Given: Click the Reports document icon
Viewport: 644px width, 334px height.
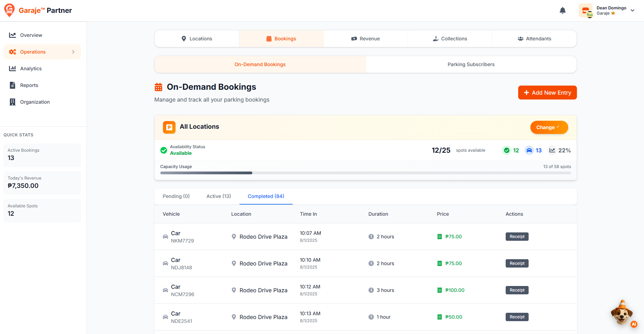Looking at the screenshot, I should (x=13, y=85).
